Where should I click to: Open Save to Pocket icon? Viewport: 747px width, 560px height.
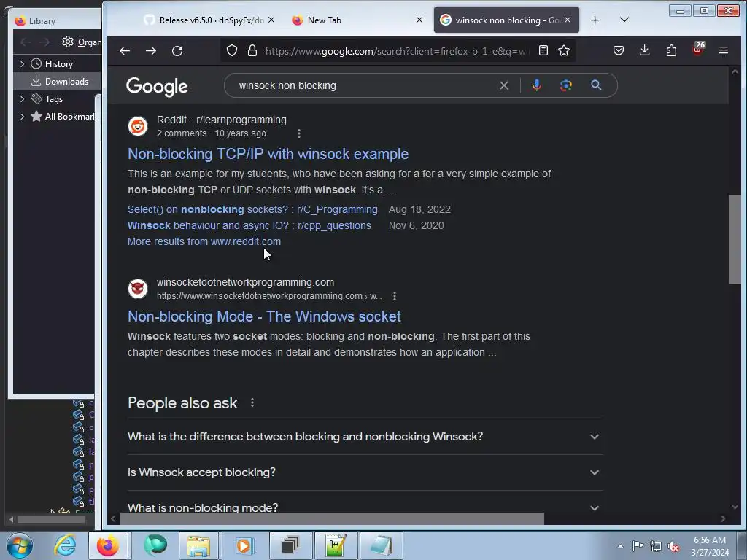(619, 50)
